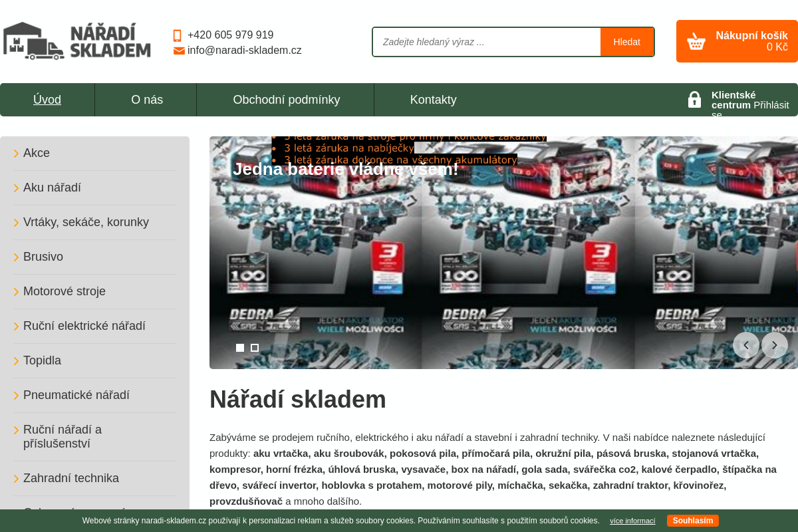Viewport: 798px width, 532px height.
Task: Expand the Pneumatické nářadí category
Action: pyautogui.click(x=76, y=395)
